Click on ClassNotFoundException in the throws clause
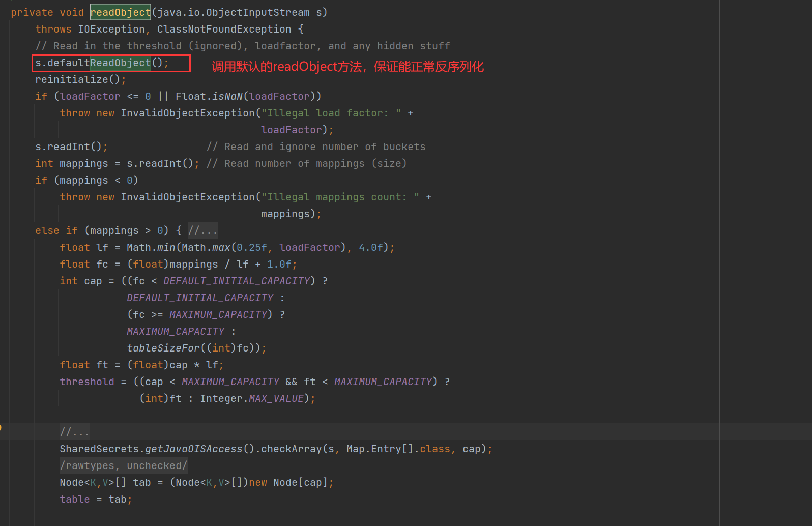Image resolution: width=812 pixels, height=526 pixels. click(x=224, y=29)
